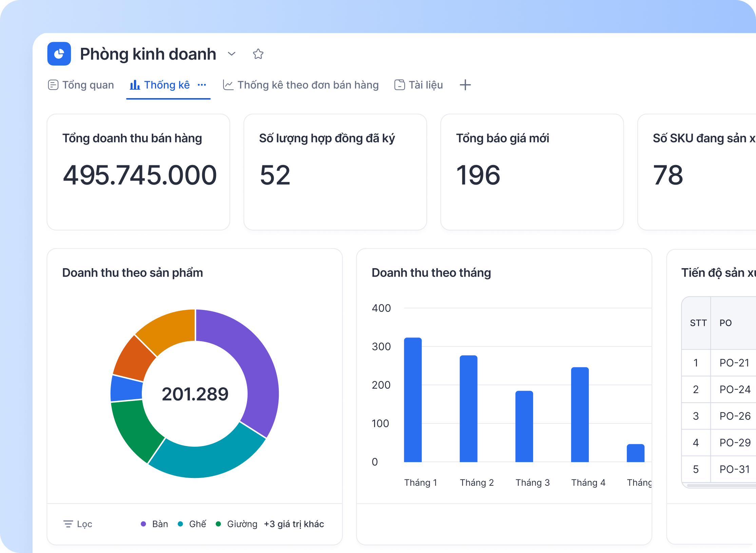Click the line chart icon on sales-order tab
756x553 pixels.
click(228, 85)
